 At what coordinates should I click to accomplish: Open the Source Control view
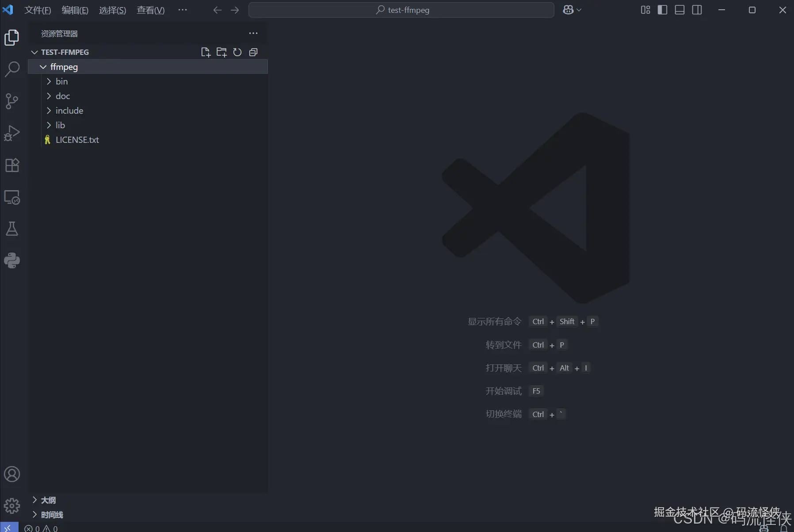point(12,101)
